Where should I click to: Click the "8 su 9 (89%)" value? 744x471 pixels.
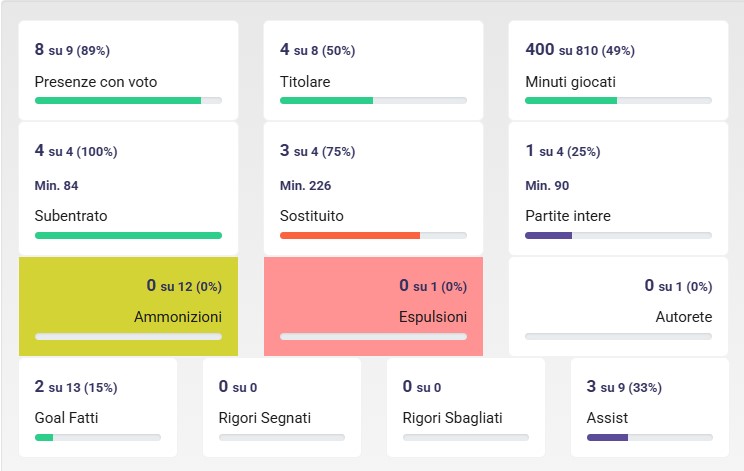(x=71, y=50)
